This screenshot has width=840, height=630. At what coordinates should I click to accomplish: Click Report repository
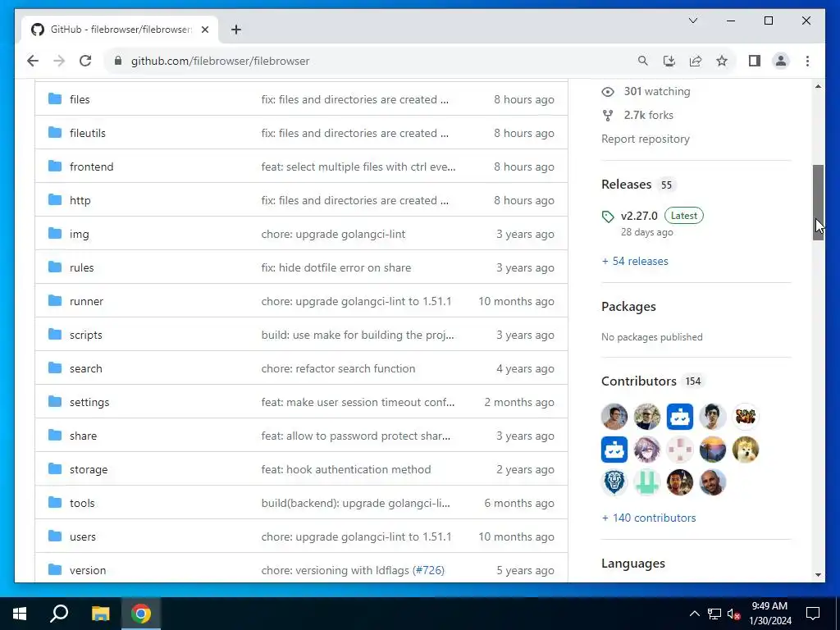(645, 139)
